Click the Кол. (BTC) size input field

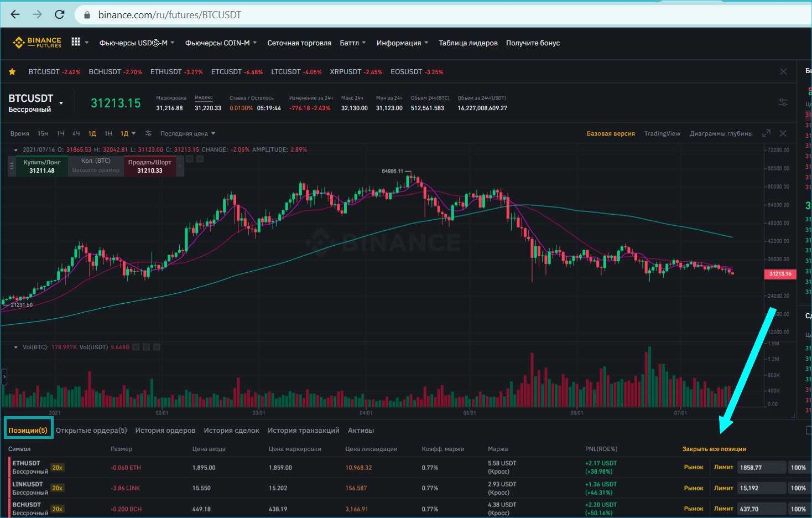pos(96,170)
